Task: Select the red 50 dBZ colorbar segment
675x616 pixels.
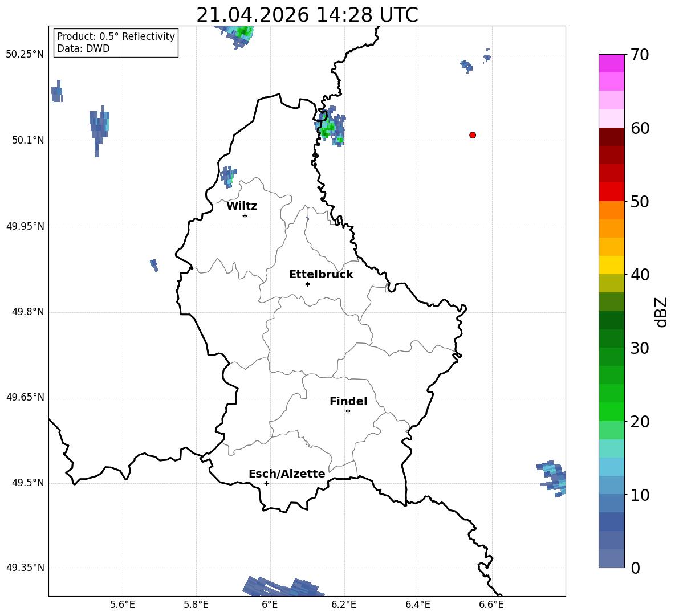Action: click(x=612, y=192)
